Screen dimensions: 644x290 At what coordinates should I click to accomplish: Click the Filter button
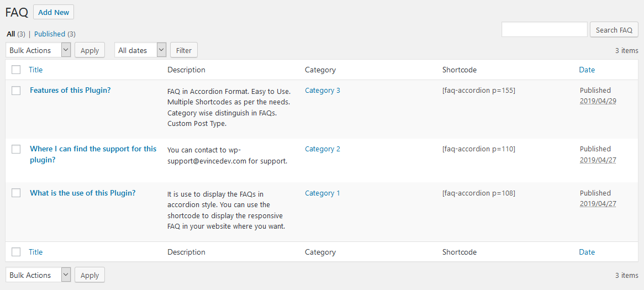[x=184, y=50]
